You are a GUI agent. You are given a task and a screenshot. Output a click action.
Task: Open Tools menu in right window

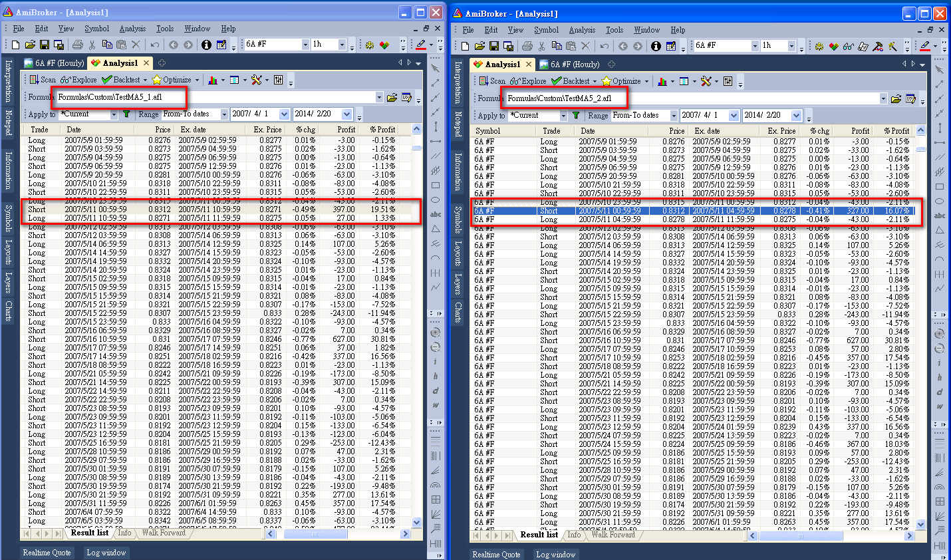tap(614, 30)
